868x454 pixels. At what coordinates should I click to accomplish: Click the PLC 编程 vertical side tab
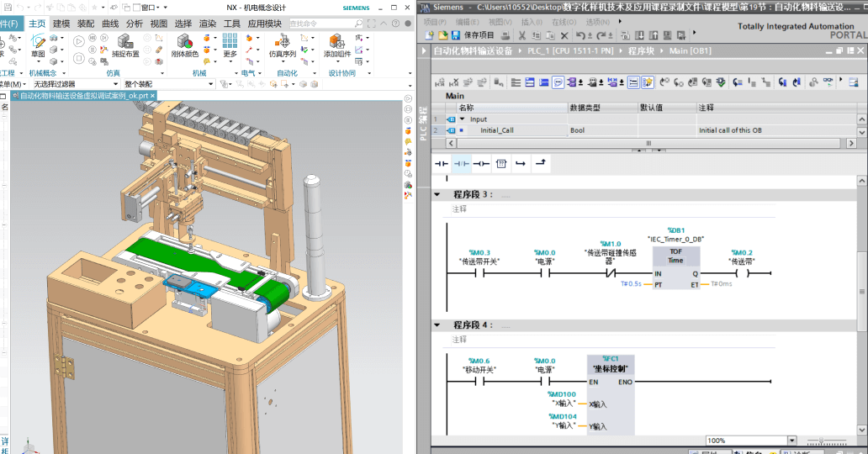coord(424,123)
